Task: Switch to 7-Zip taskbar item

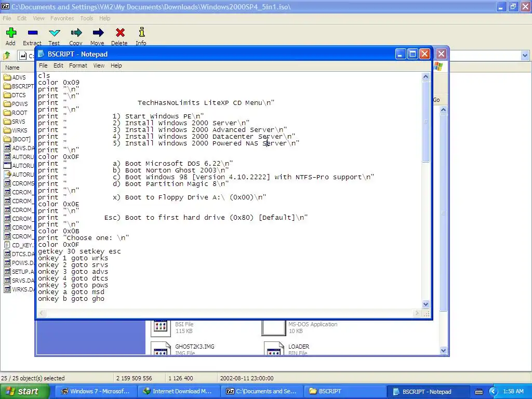Action: [261, 391]
